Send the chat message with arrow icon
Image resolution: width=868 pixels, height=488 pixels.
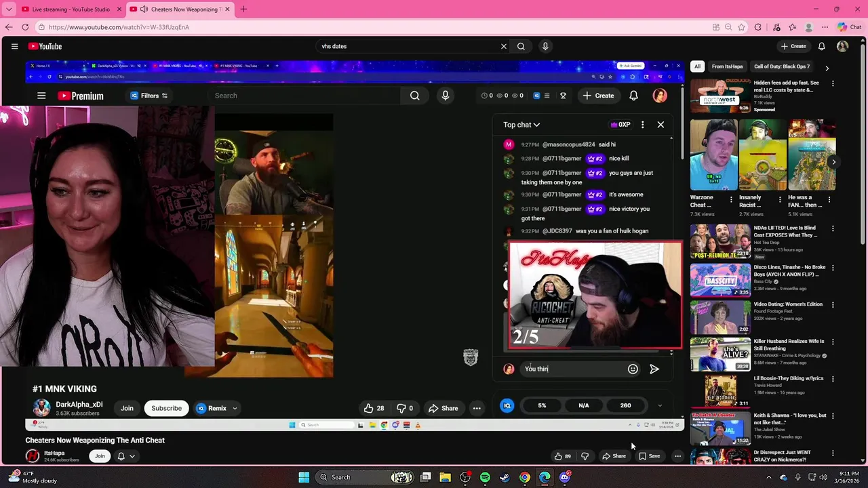tap(654, 369)
